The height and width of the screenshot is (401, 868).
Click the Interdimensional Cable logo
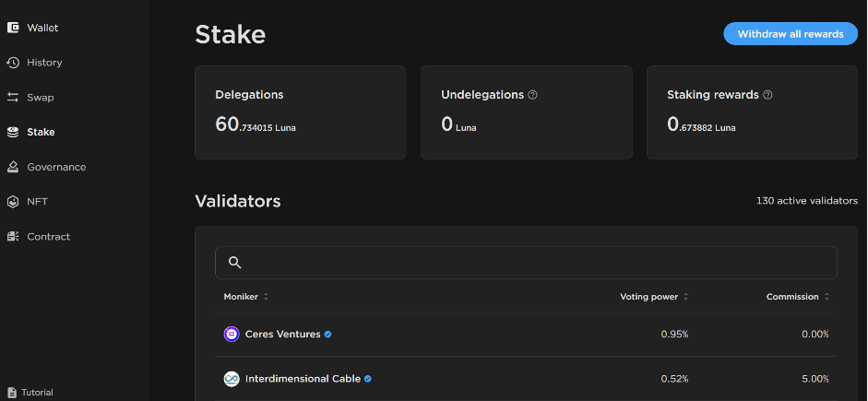coord(232,379)
